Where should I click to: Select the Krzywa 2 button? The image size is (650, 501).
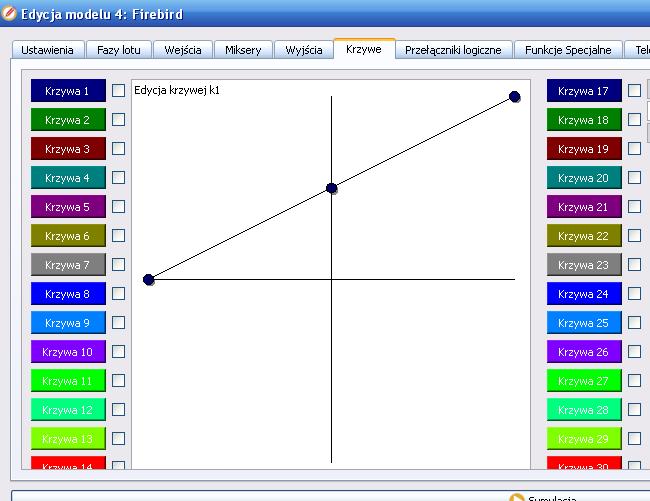(68, 120)
